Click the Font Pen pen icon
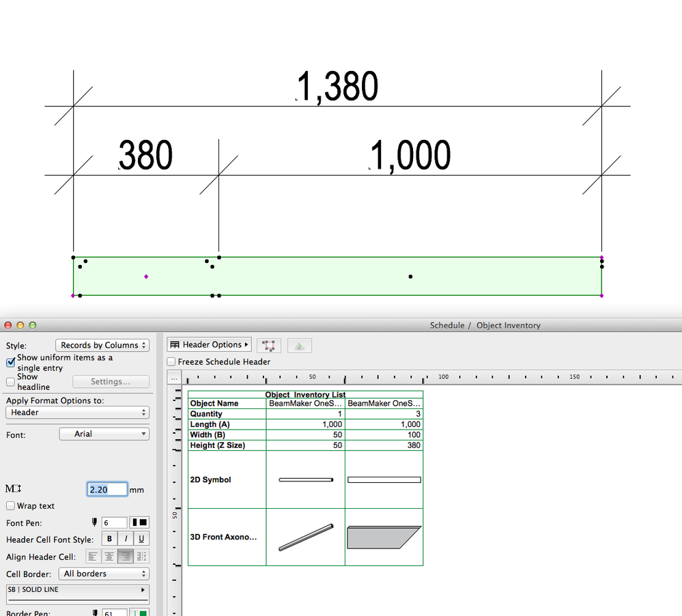682x616 pixels. pos(94,522)
